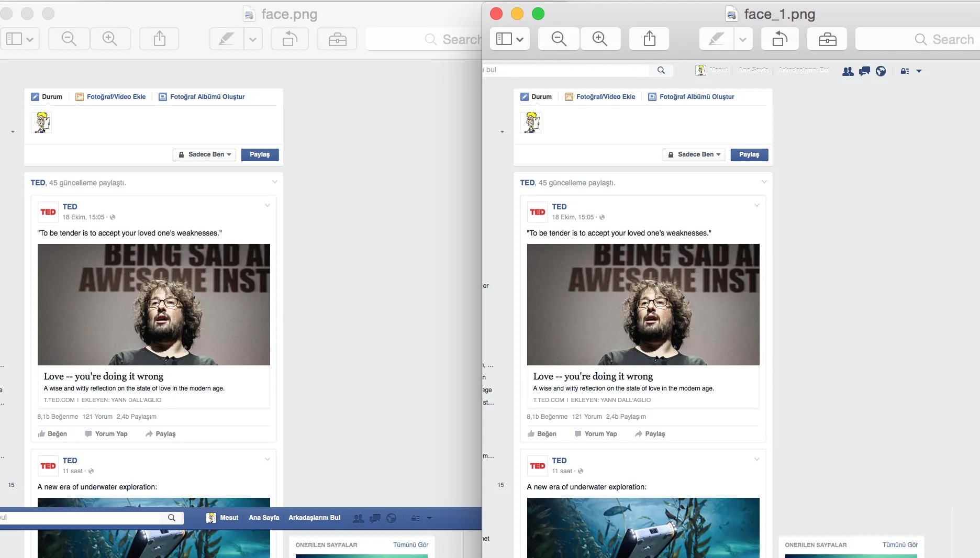This screenshot has width=980, height=558.
Task: Click 'Love -- you're doing it wrong' headline in face_1.png
Action: click(x=593, y=376)
